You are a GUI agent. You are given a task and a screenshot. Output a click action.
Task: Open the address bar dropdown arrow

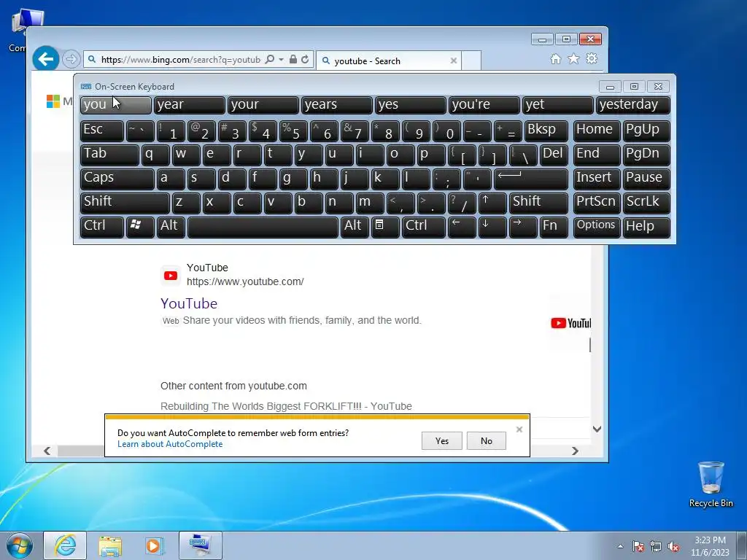(281, 59)
